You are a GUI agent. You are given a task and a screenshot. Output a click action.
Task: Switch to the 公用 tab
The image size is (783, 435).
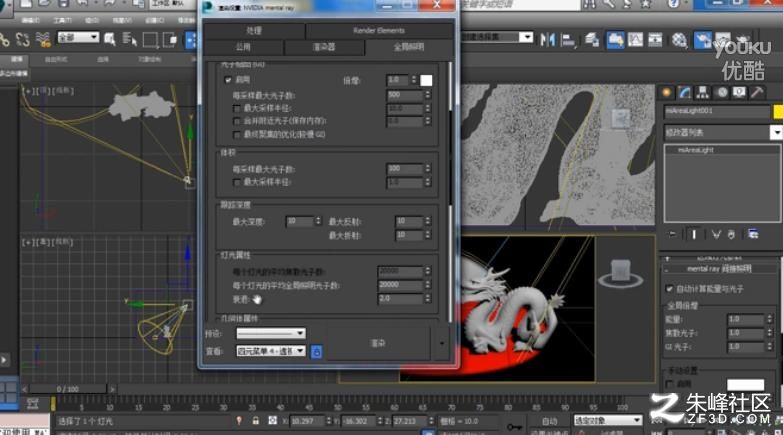(x=243, y=47)
